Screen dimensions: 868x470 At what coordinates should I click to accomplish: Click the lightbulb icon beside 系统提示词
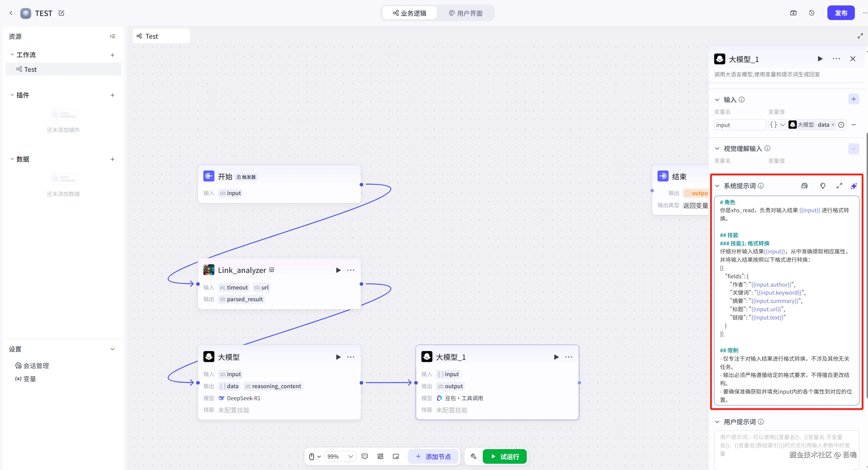(x=823, y=186)
